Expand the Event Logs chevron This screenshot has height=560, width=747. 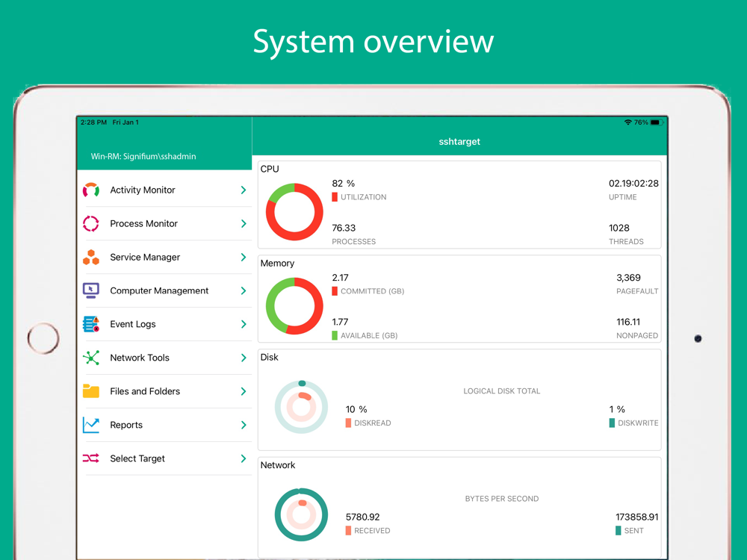[x=244, y=324]
